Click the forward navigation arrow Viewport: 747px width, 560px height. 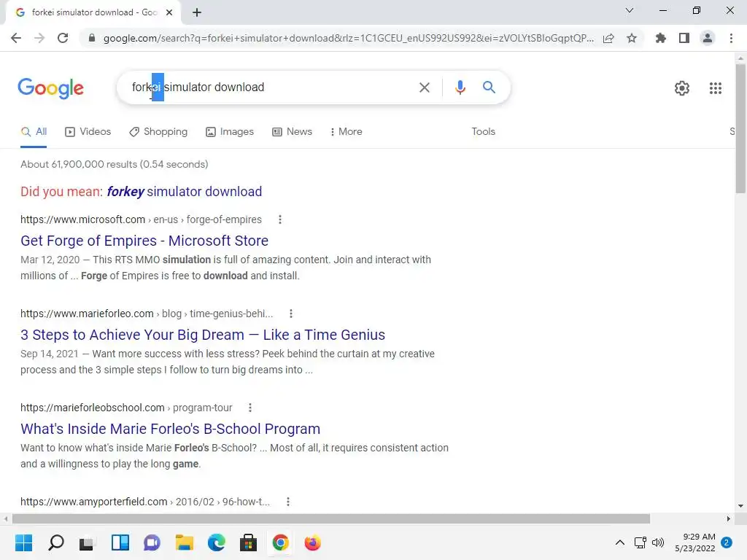pos(39,38)
